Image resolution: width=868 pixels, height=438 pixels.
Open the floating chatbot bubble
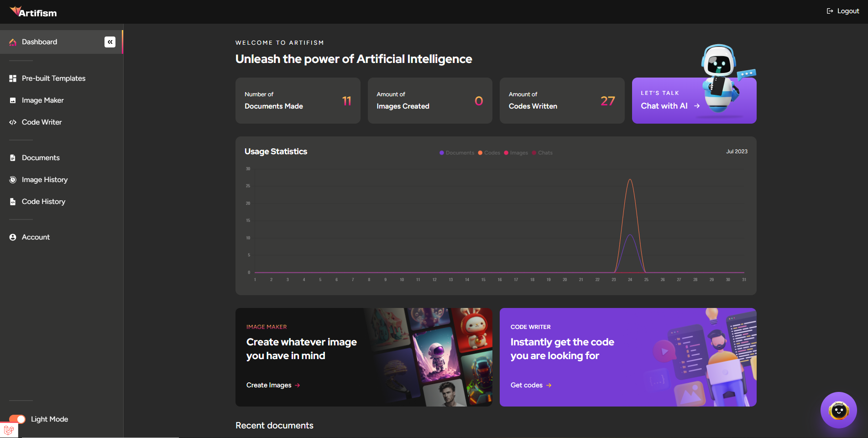(838, 410)
